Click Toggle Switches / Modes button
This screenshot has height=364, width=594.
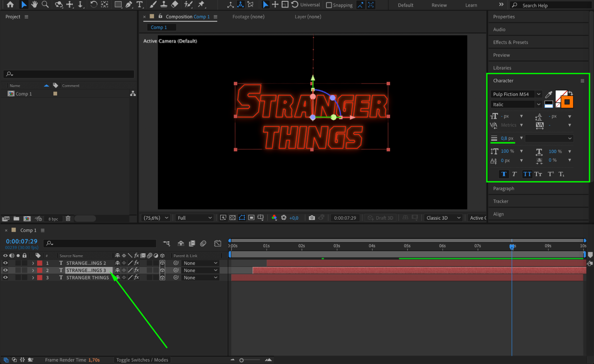tap(142, 360)
